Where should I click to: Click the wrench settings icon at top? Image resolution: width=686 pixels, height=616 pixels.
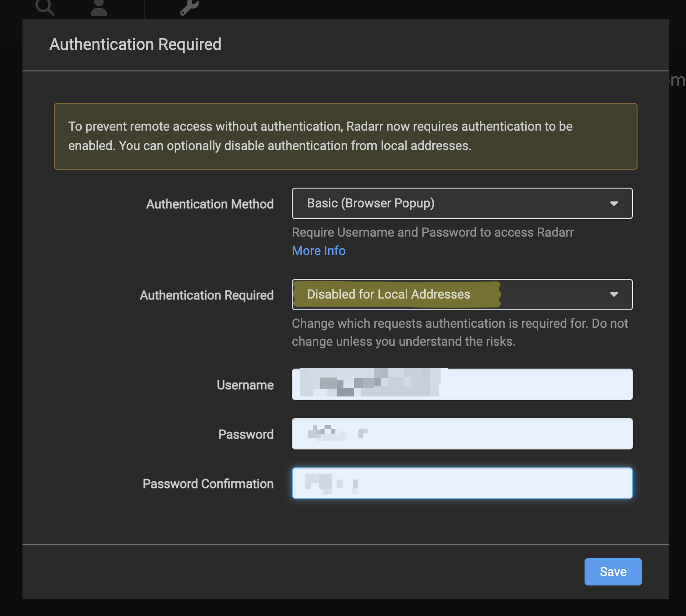click(189, 7)
